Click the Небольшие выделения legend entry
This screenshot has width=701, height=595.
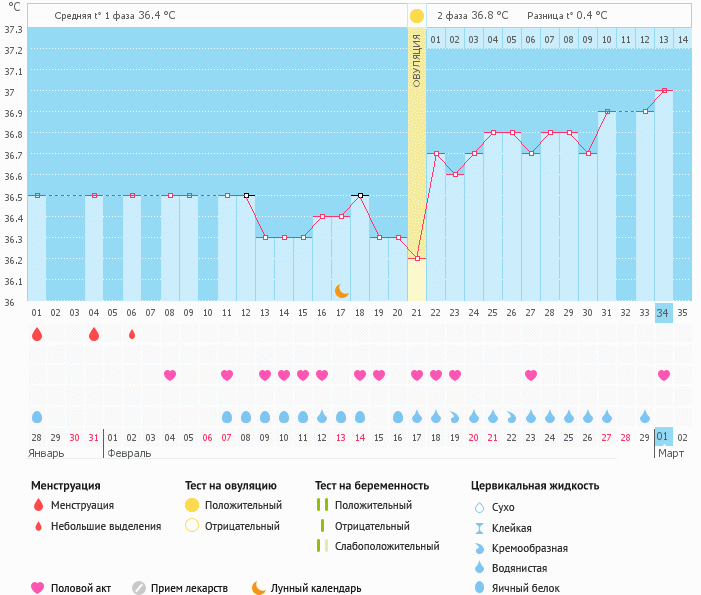click(x=106, y=526)
